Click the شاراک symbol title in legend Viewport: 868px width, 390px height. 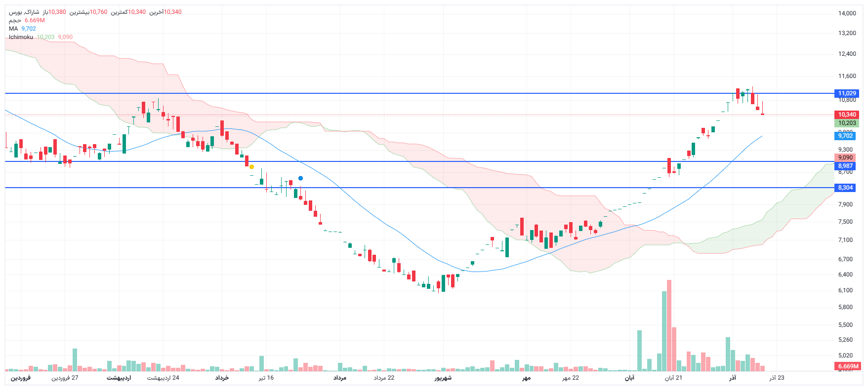[x=24, y=12]
